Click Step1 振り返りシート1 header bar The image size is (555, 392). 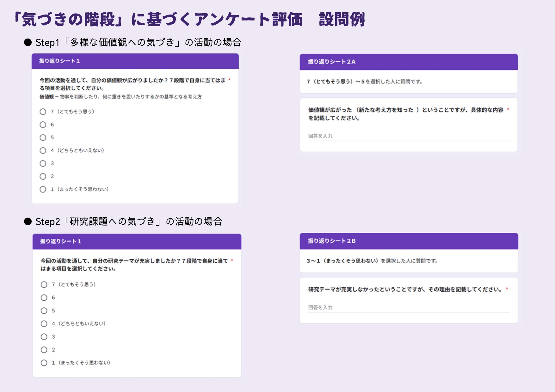click(135, 61)
